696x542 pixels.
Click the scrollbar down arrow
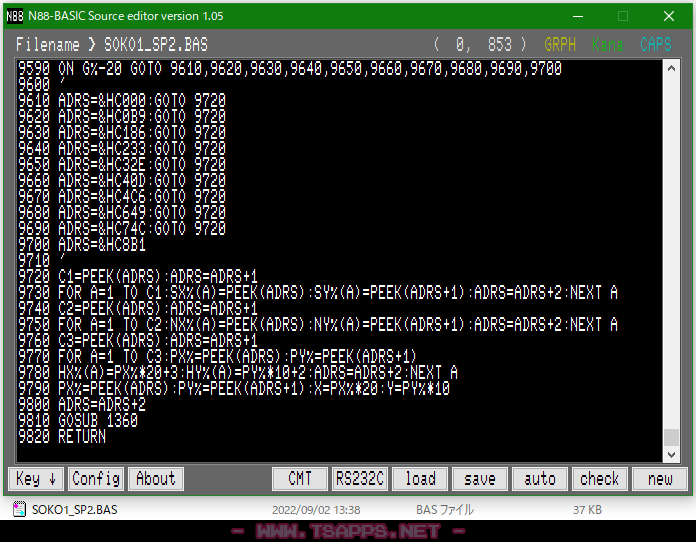tap(672, 455)
